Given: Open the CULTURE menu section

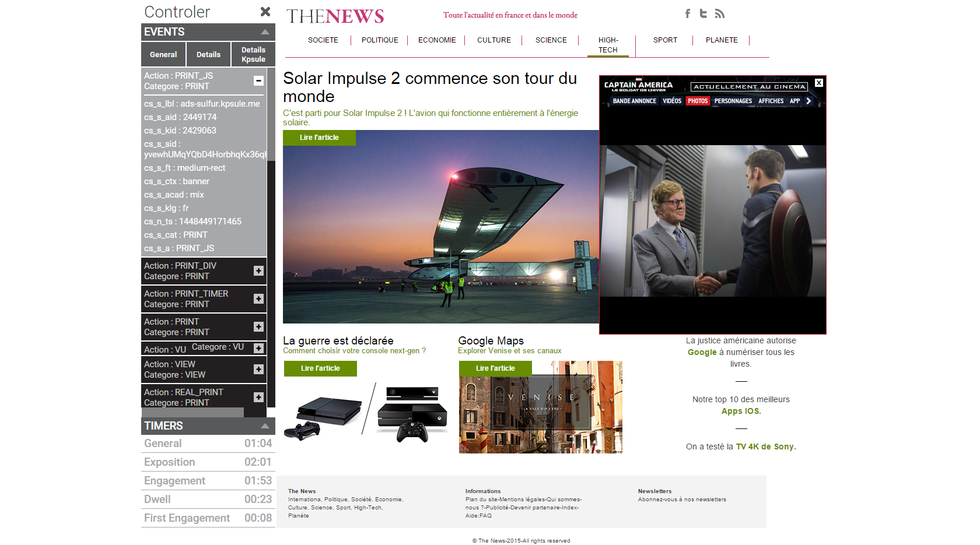Looking at the screenshot, I should click(494, 40).
